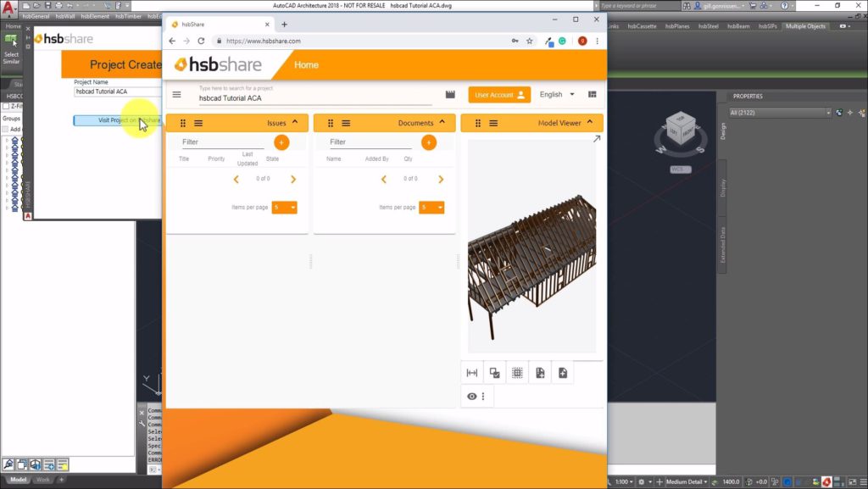Screen dimensions: 868x489
Task: Collapse the Model Viewer panel
Action: (590, 122)
